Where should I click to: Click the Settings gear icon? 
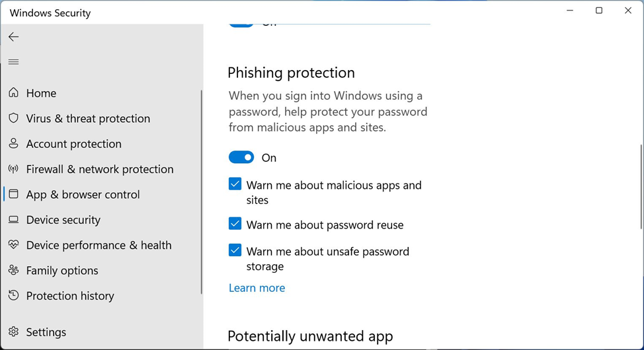click(13, 332)
